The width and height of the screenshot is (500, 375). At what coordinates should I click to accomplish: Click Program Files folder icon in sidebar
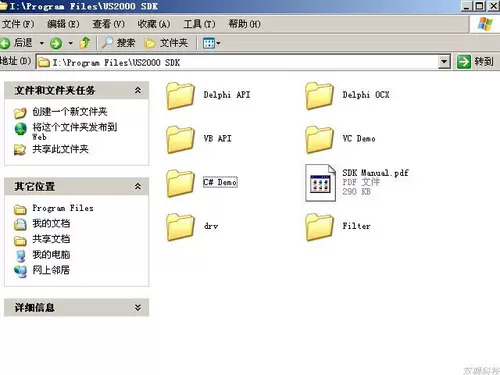click(x=20, y=209)
